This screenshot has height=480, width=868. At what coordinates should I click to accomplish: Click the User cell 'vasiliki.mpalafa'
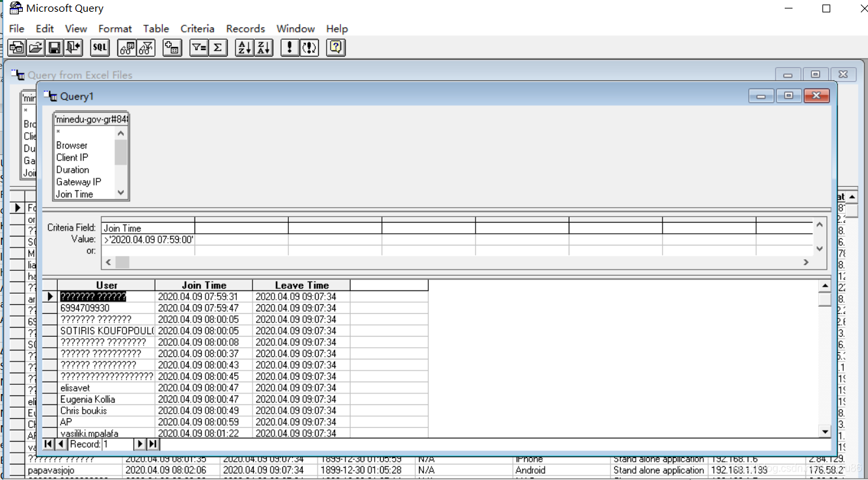tap(107, 433)
